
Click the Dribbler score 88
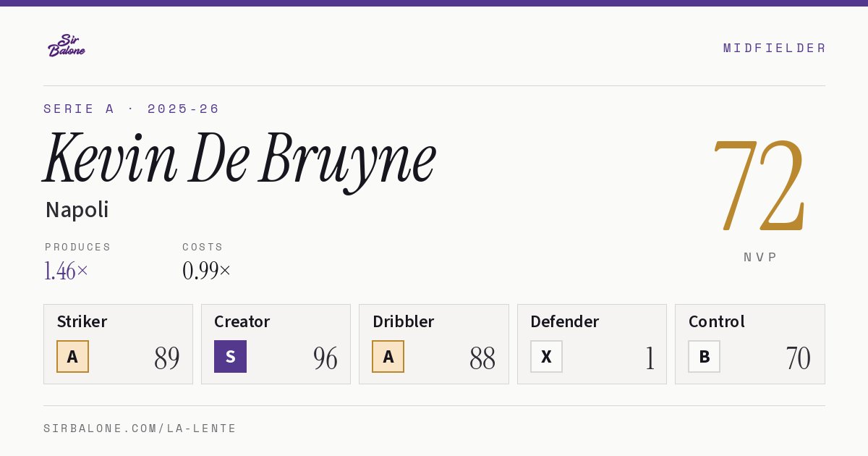click(482, 358)
